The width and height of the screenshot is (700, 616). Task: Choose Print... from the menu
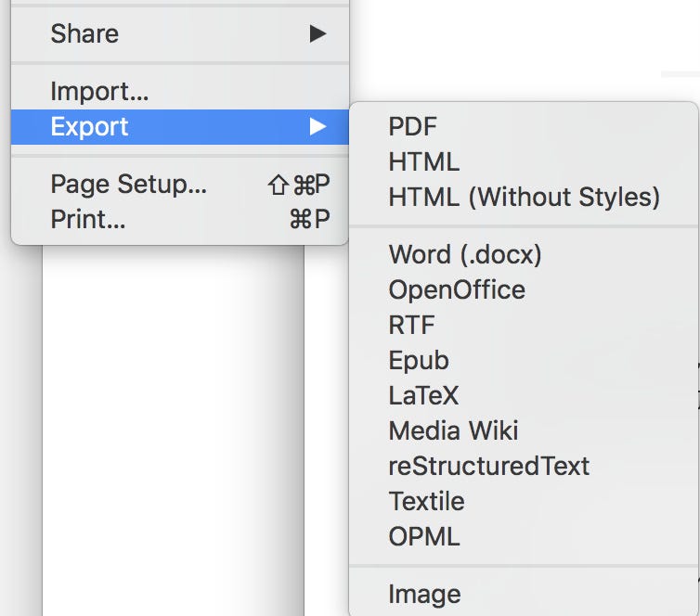[x=179, y=219]
